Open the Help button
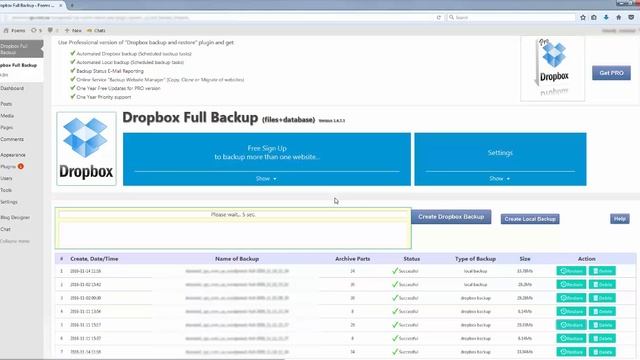This screenshot has height=360, width=640. tap(620, 219)
